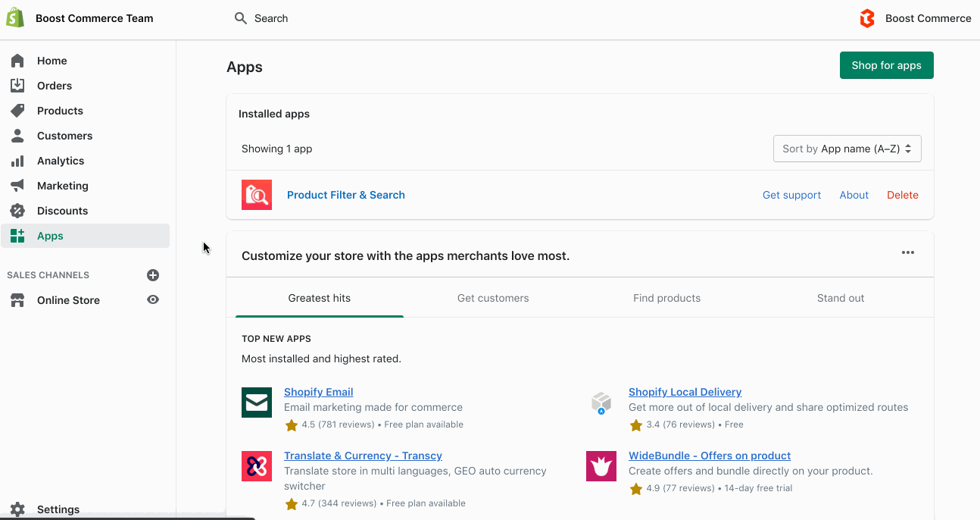Viewport: 980px width, 520px height.
Task: Switch to the Find products tab
Action: click(x=666, y=298)
